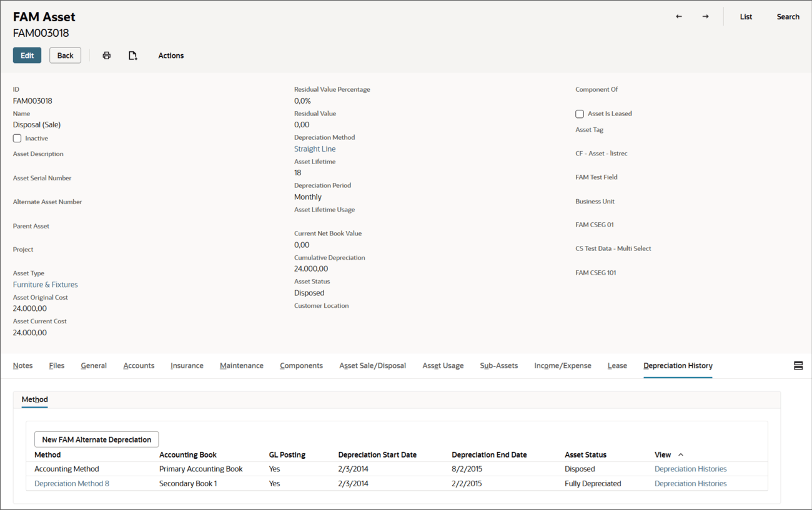Image resolution: width=812 pixels, height=510 pixels.
Task: Toggle sort order on the View column
Action: pyautogui.click(x=680, y=454)
